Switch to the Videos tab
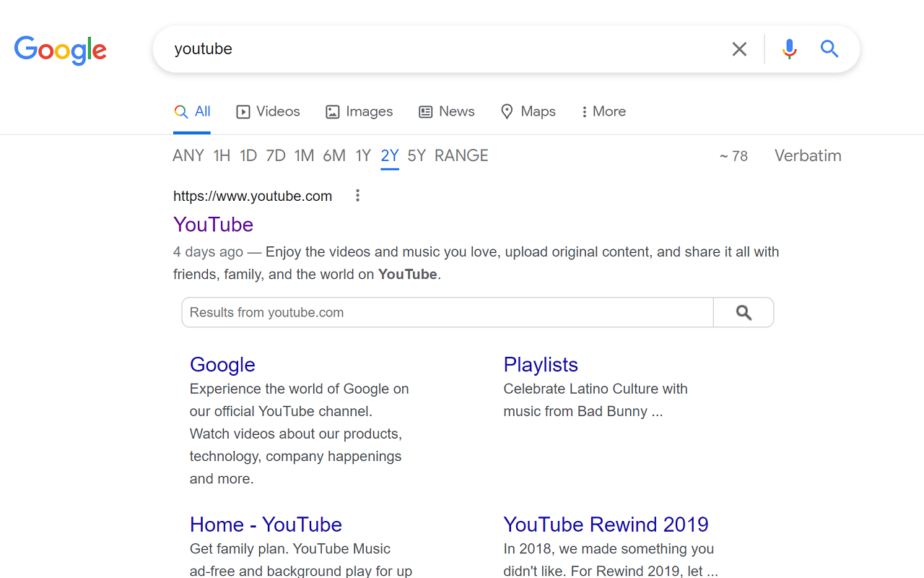This screenshot has height=578, width=924. [268, 111]
